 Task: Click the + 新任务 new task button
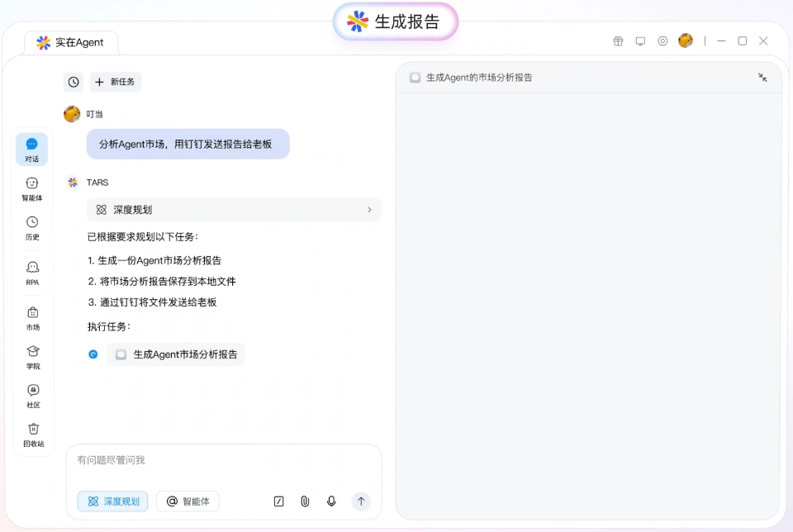point(116,82)
